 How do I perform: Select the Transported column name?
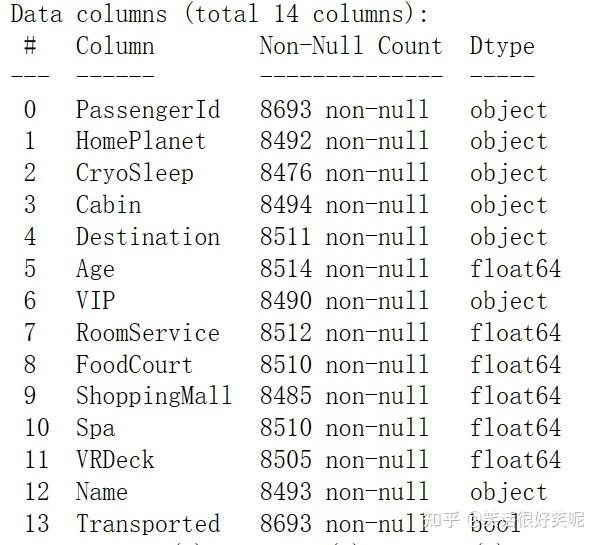148,524
